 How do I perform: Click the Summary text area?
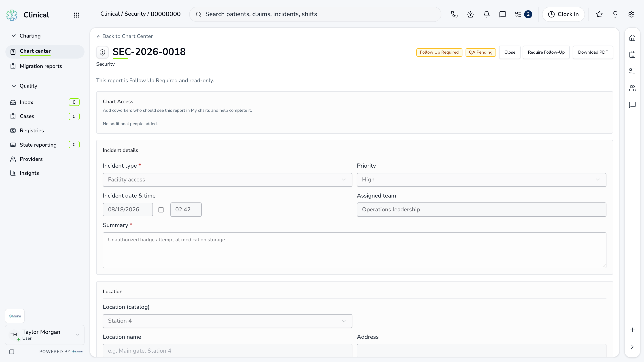[354, 250]
